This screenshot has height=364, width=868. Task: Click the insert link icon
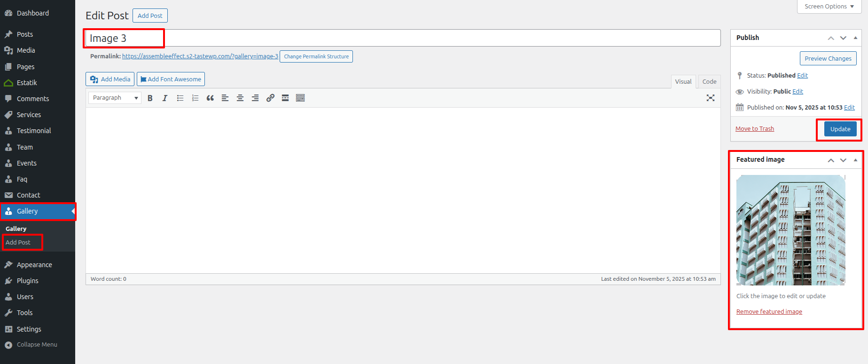[270, 98]
